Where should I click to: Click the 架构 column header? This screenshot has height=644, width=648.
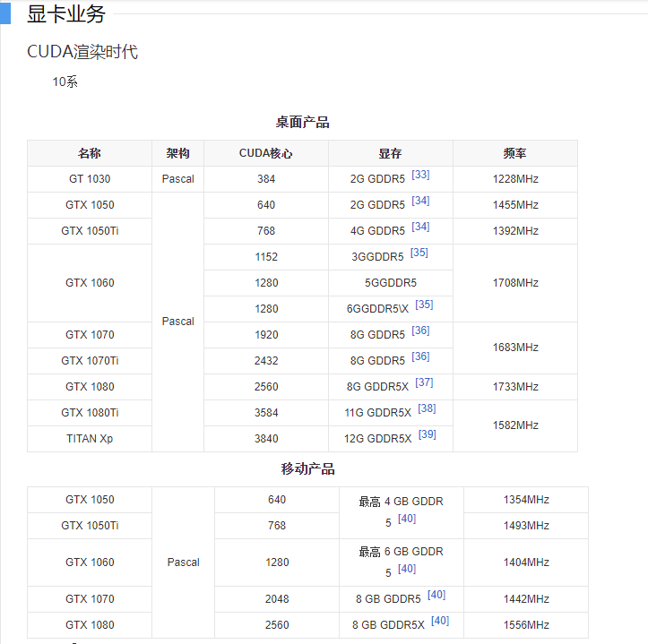click(x=177, y=153)
